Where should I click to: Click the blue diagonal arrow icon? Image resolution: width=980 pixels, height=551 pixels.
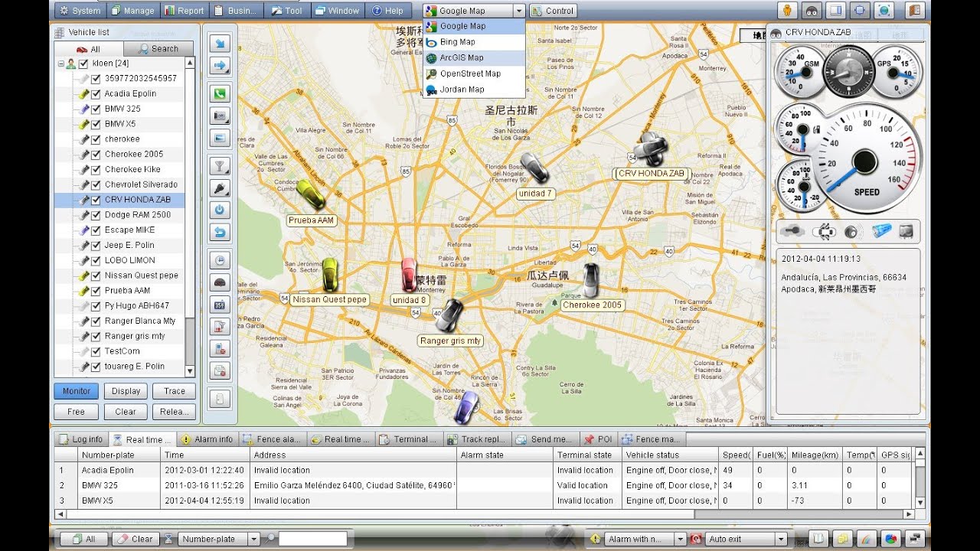point(220,44)
